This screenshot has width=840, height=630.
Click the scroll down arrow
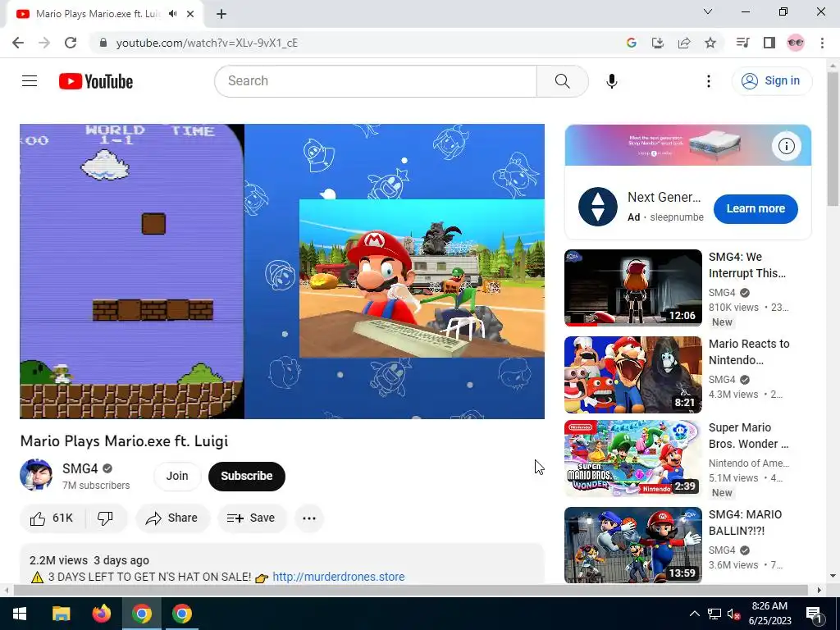tap(833, 577)
